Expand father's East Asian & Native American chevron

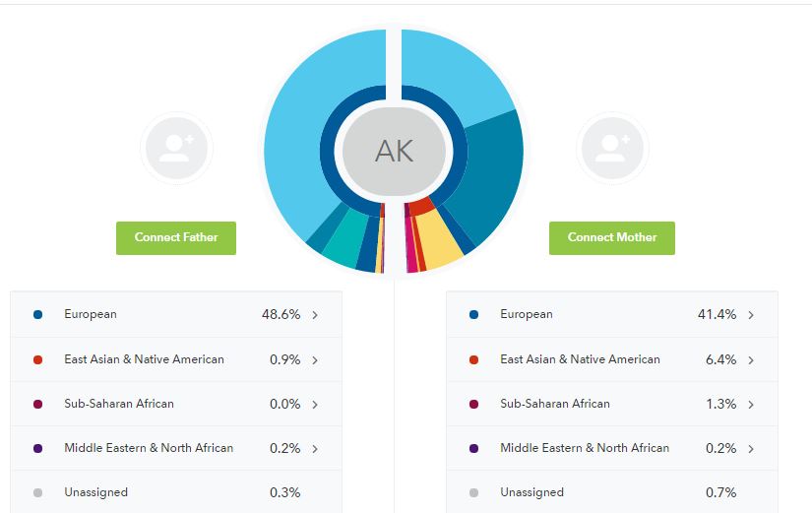point(315,360)
